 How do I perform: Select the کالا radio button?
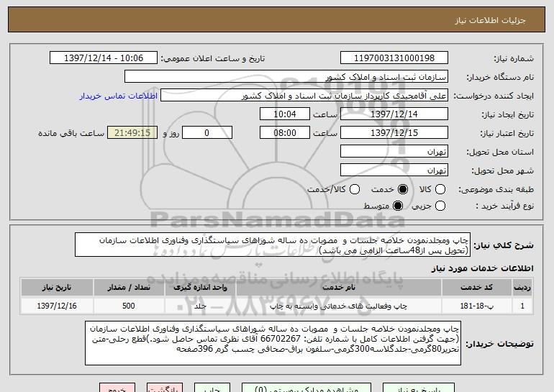coord(440,189)
